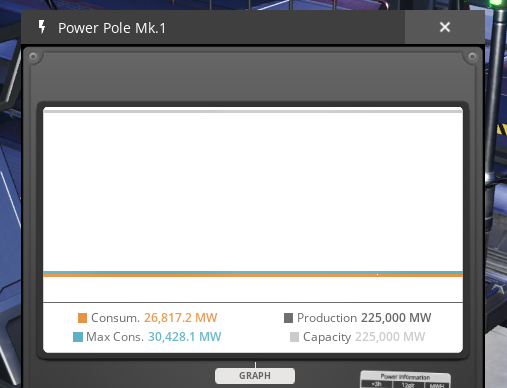This screenshot has height=388, width=507.
Task: Click the Power Pole Mk.1 title text
Action: tap(112, 28)
